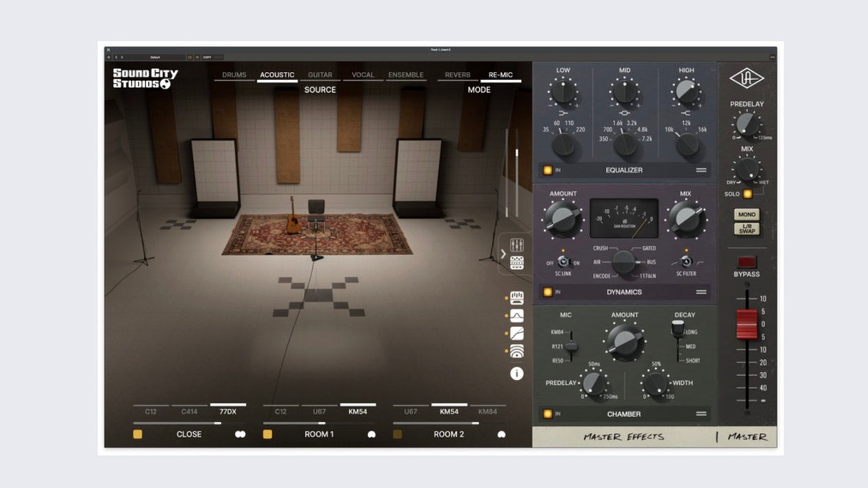The image size is (868, 488).
Task: Set the DECAY switch lever
Action: pos(678,328)
